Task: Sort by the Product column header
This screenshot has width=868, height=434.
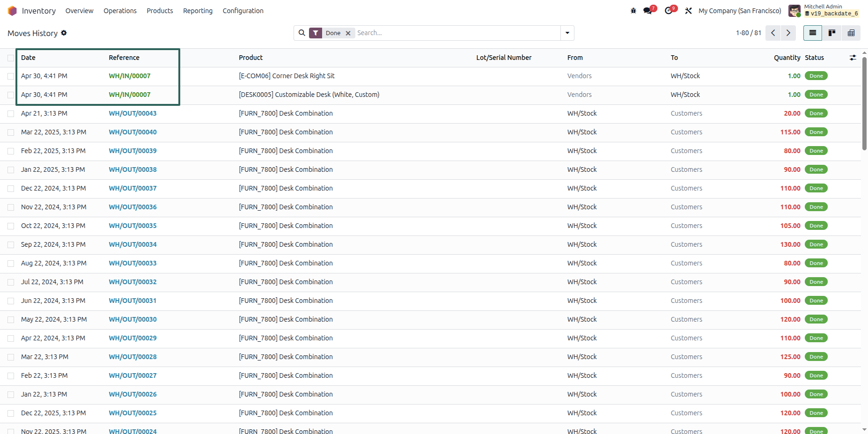Action: pos(251,58)
